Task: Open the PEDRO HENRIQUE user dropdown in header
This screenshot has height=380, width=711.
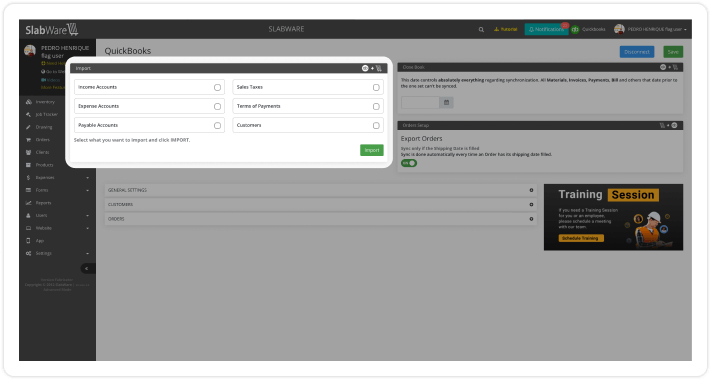Action: [x=657, y=29]
